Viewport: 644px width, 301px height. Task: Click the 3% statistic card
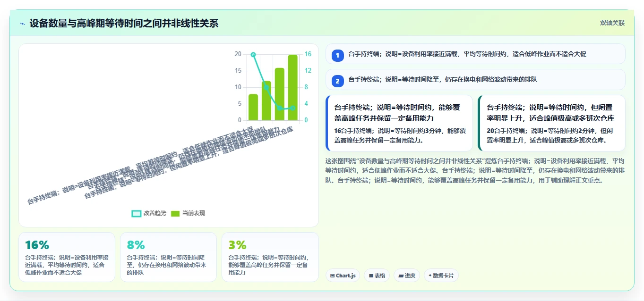[x=270, y=257]
